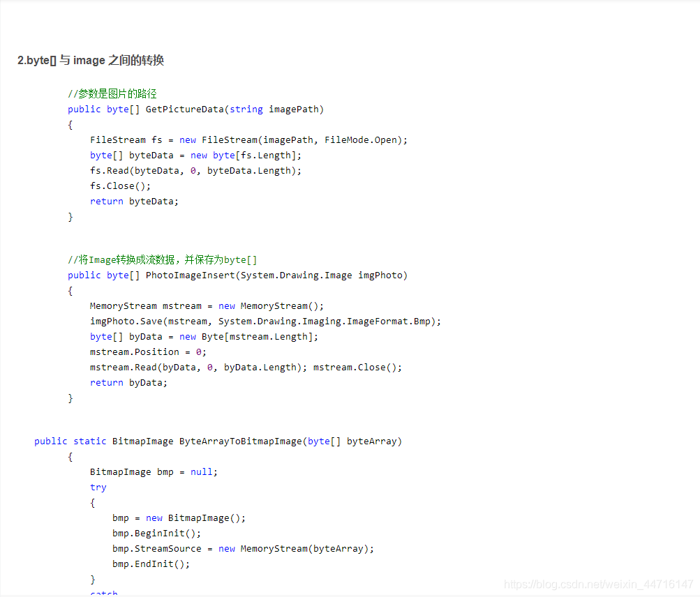Click the 'byte[] byData = new Byte[mstream.Length];' line
This screenshot has height=597, width=700.
(x=204, y=337)
